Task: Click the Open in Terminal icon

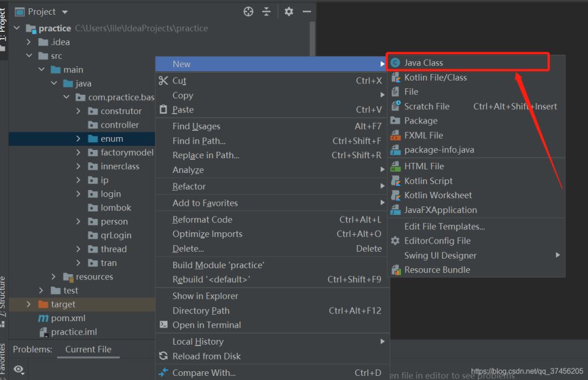Action: pyautogui.click(x=163, y=325)
